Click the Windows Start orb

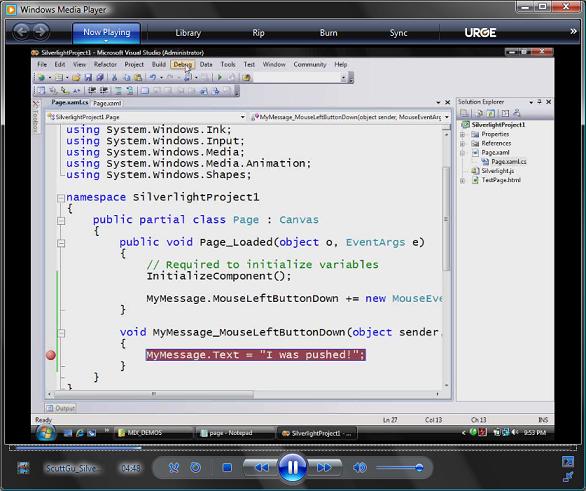click(x=46, y=433)
